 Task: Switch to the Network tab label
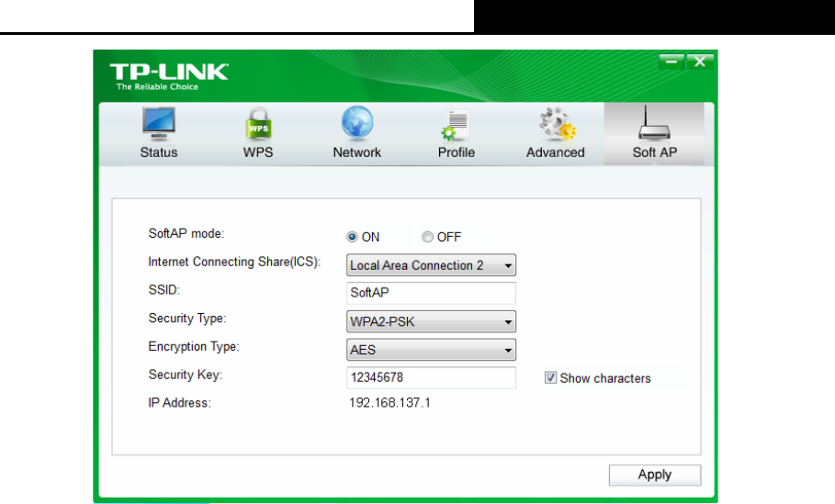357,152
